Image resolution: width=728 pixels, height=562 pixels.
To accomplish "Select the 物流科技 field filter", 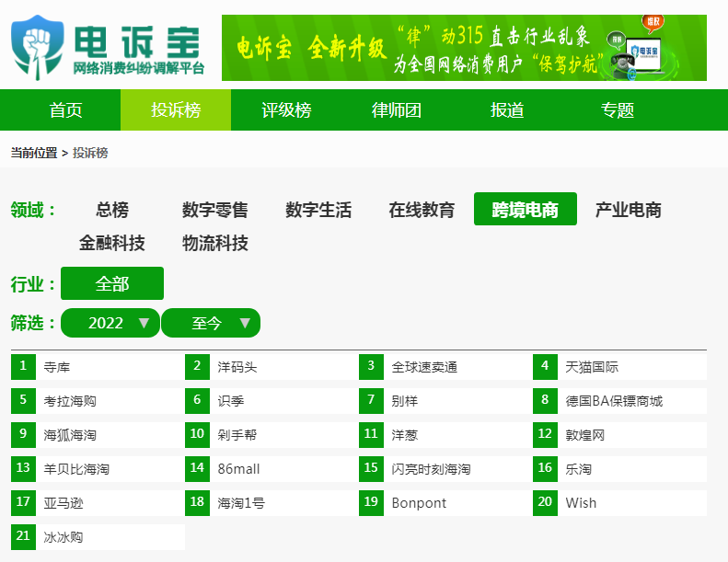I will [x=215, y=243].
